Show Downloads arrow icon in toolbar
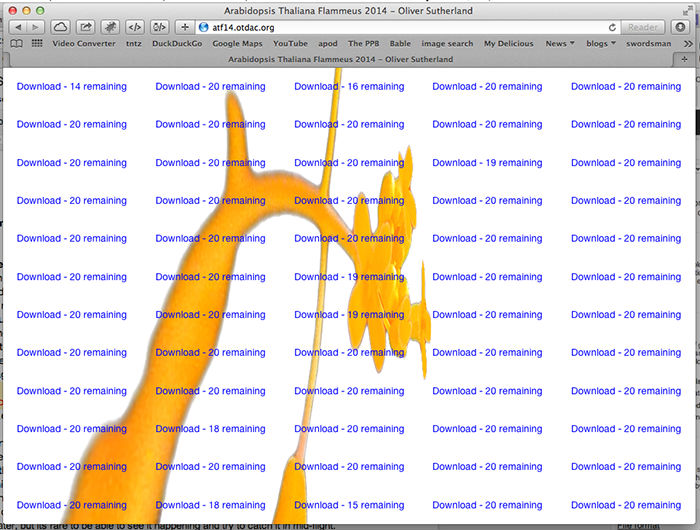This screenshot has height=530, width=700. click(x=678, y=27)
